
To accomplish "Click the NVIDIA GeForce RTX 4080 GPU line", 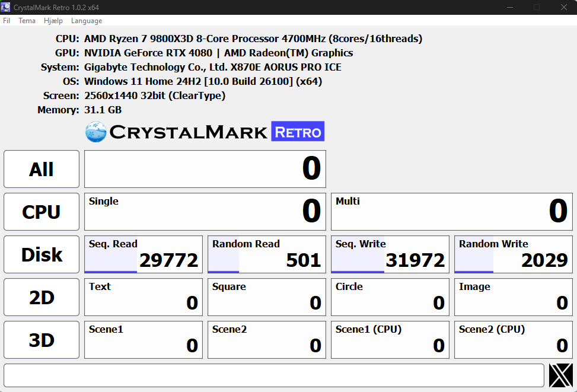I will tap(219, 53).
